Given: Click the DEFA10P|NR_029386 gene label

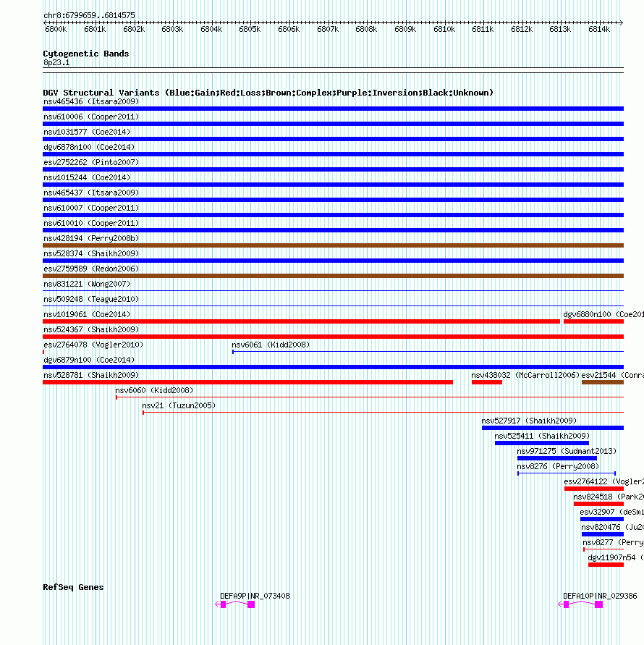Looking at the screenshot, I should 600,596.
